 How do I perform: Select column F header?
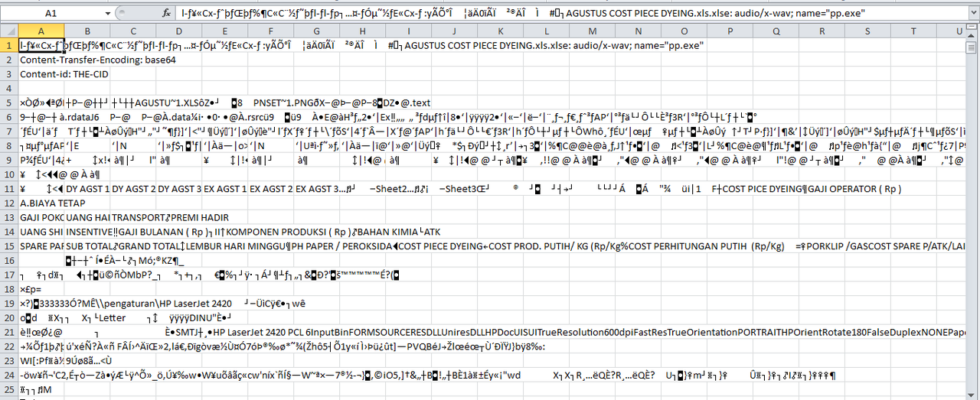click(270, 31)
